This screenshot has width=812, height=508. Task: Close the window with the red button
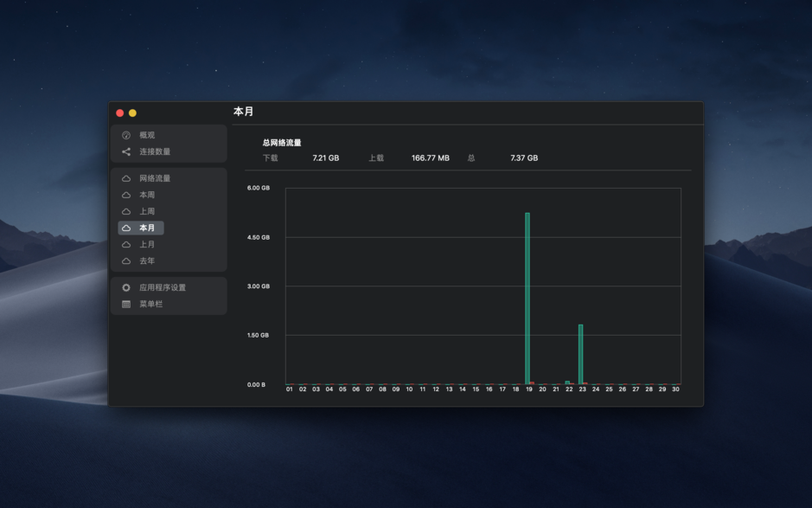pos(119,113)
